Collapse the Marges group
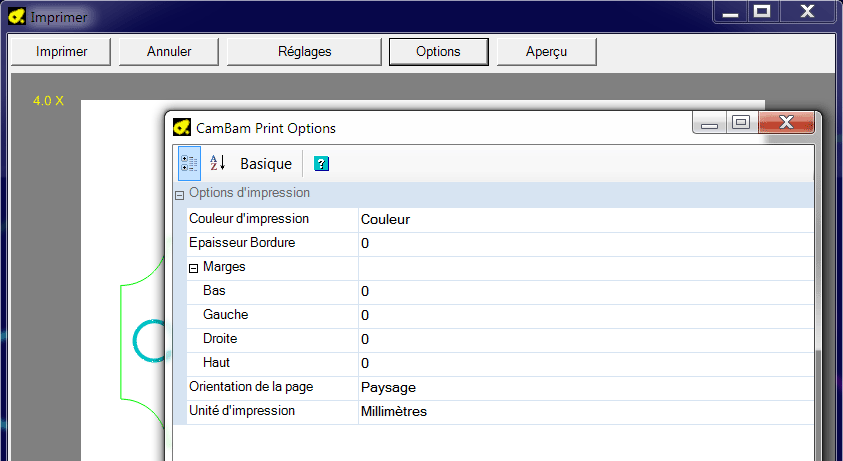Screen dimensions: 843x461 coord(194,269)
